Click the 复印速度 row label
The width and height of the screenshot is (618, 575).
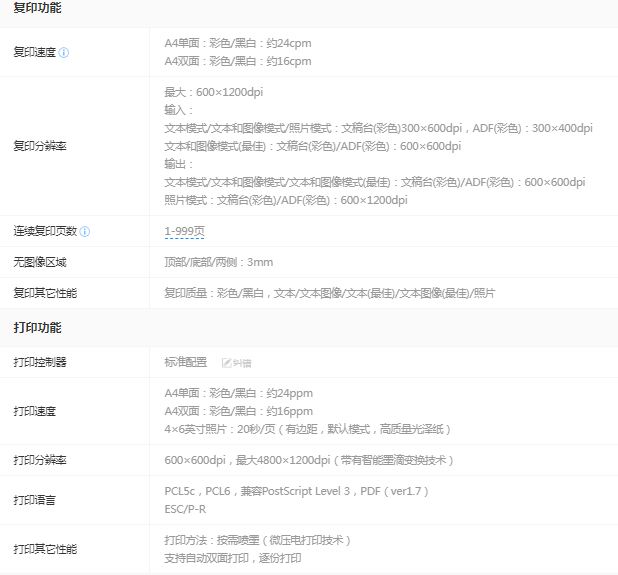coord(34,52)
